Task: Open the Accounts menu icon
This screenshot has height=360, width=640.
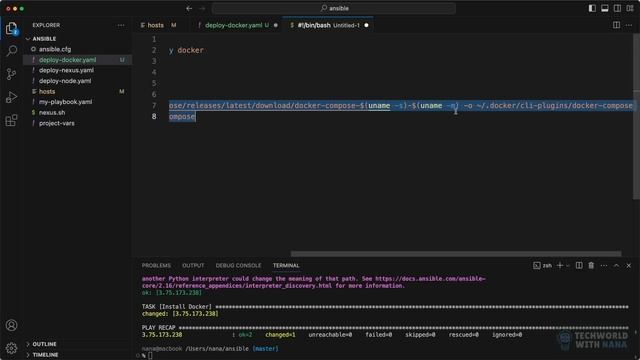Action: tap(11, 325)
